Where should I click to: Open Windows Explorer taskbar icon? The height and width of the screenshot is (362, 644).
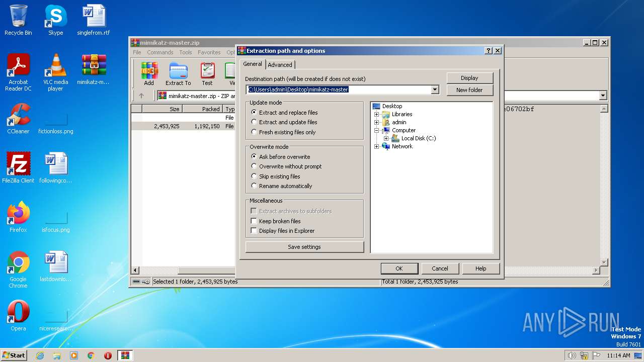pos(57,355)
